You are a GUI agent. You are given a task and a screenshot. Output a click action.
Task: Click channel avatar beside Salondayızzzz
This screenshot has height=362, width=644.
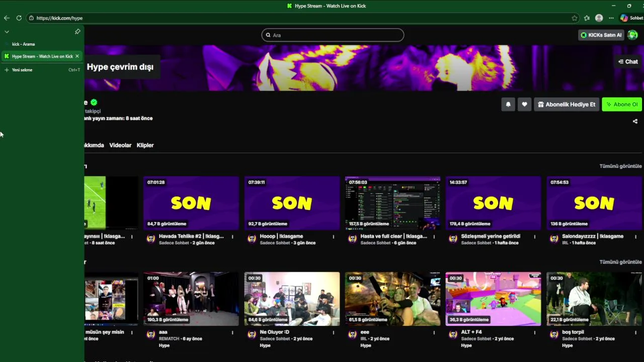pyautogui.click(x=554, y=239)
